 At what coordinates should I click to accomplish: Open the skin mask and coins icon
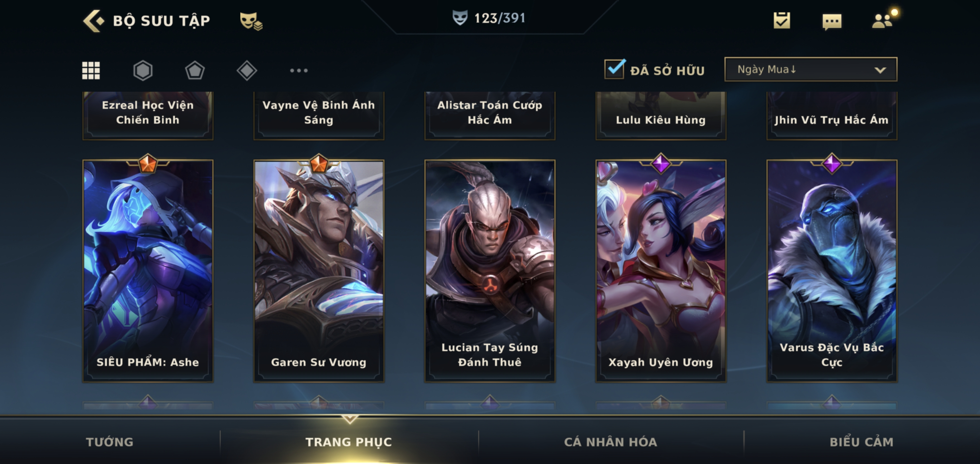(x=251, y=21)
